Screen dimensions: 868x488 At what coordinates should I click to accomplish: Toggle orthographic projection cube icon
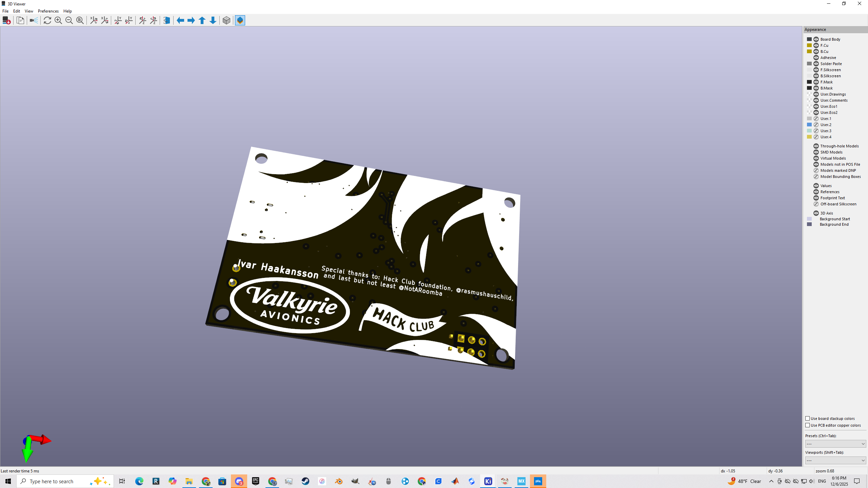[226, 21]
